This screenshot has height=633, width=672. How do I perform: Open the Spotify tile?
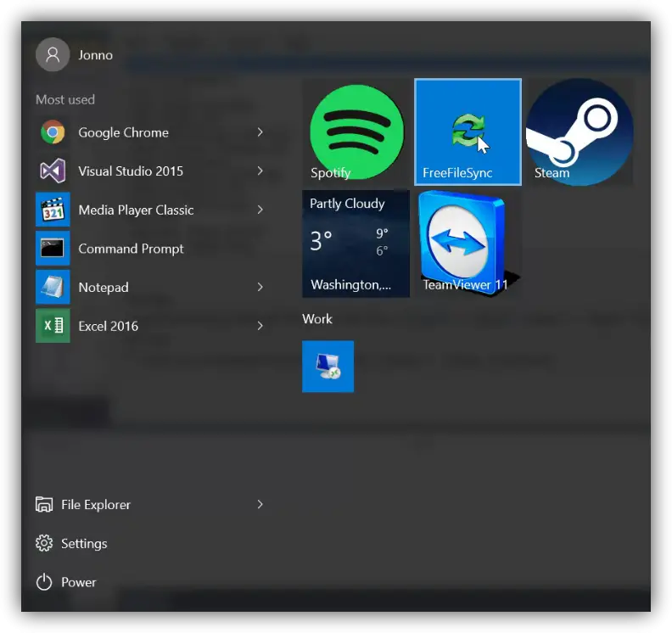pos(356,132)
